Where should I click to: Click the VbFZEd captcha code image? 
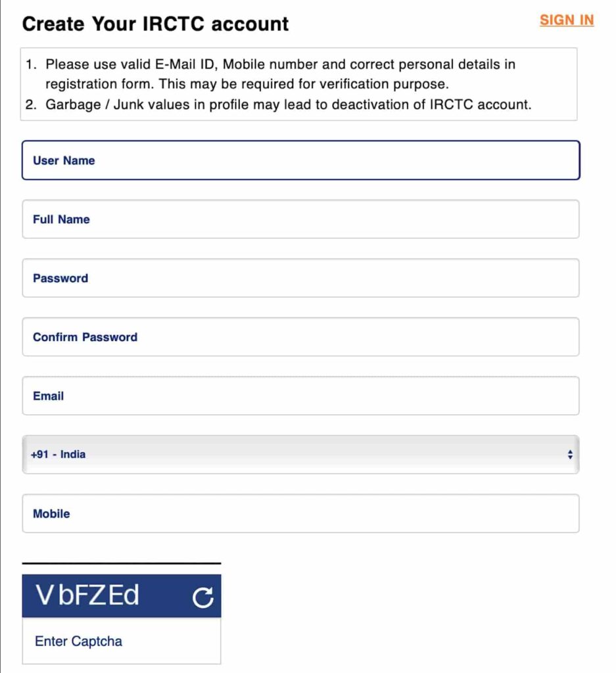pos(87,595)
